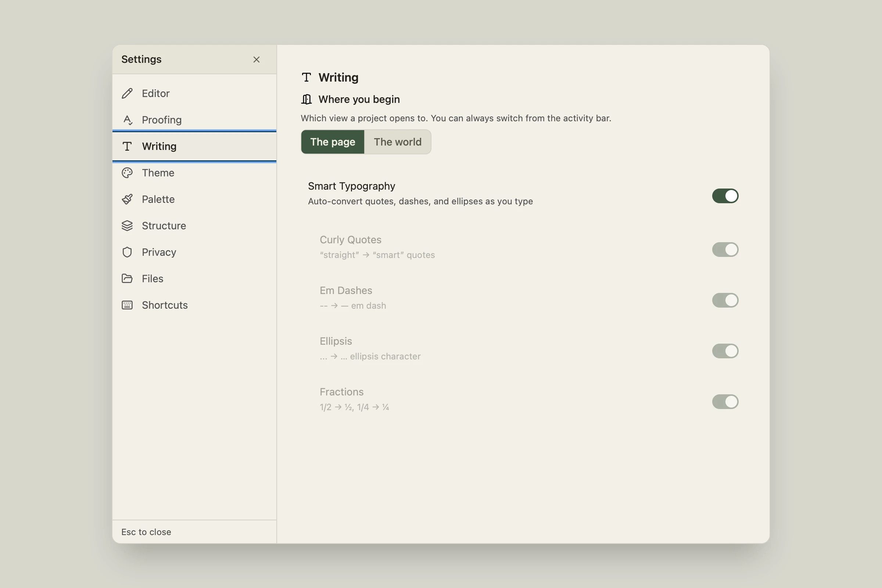This screenshot has height=588, width=882.
Task: Click the Esc to close hint
Action: 146,532
